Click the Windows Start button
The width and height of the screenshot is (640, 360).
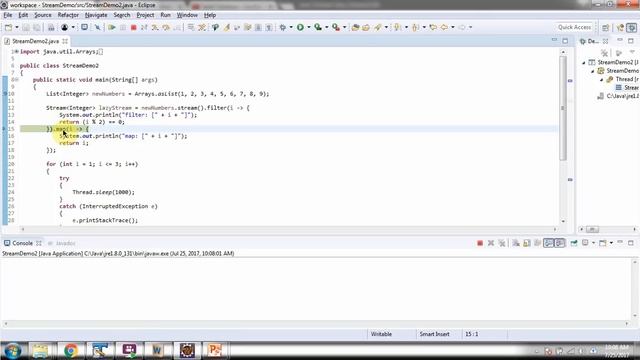[12, 350]
